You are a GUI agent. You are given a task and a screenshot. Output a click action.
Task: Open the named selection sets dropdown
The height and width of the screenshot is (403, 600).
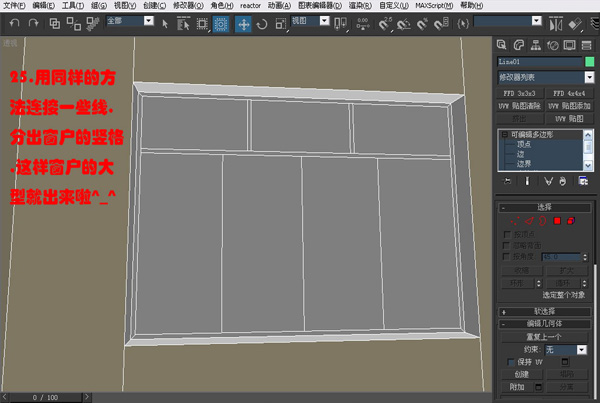click(x=537, y=21)
